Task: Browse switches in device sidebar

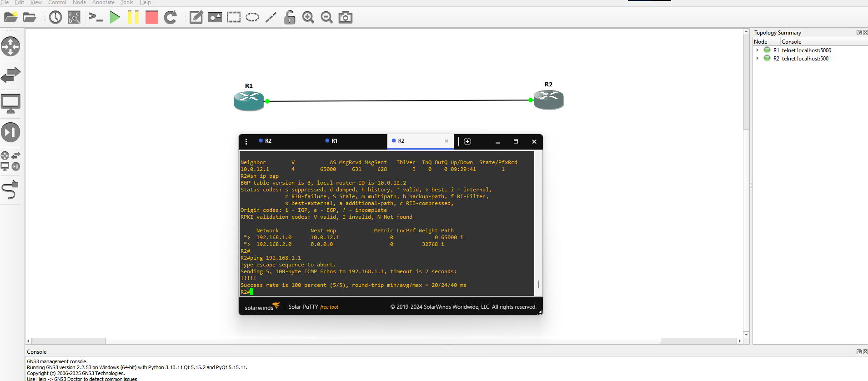Action: pos(10,75)
